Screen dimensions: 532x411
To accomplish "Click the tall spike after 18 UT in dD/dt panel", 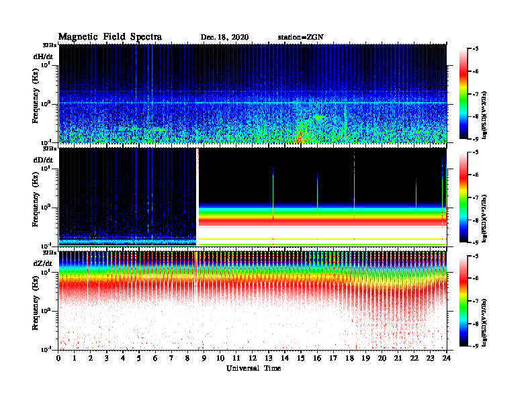I will click(354, 185).
